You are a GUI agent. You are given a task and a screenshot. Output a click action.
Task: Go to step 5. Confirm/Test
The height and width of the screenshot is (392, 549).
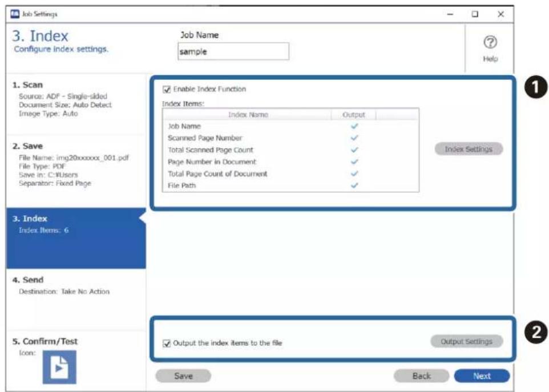pyautogui.click(x=76, y=361)
